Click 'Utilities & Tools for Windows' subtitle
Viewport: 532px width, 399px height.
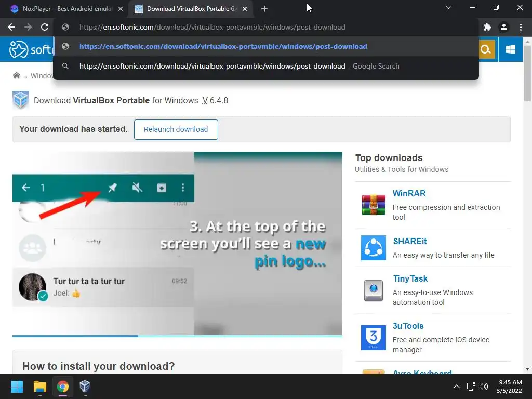coord(402,169)
